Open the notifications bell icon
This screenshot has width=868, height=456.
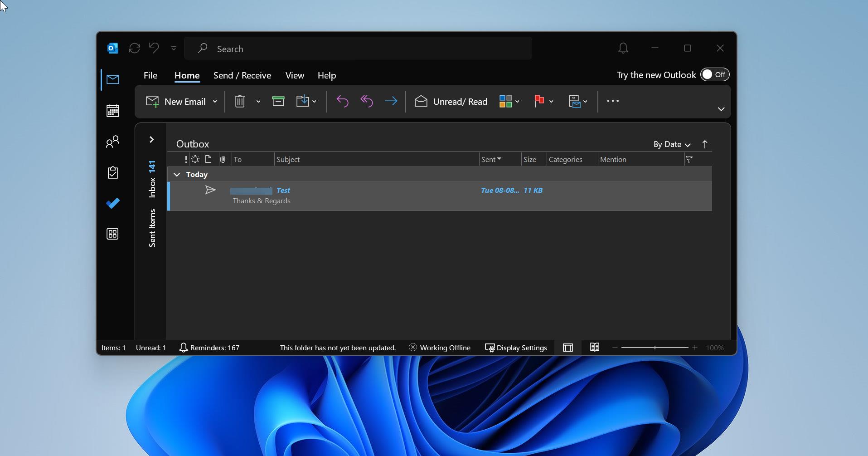[623, 48]
